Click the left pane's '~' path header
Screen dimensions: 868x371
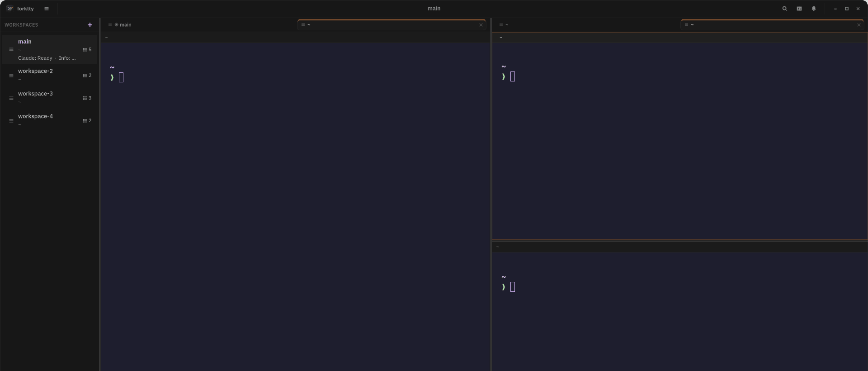[x=106, y=38]
